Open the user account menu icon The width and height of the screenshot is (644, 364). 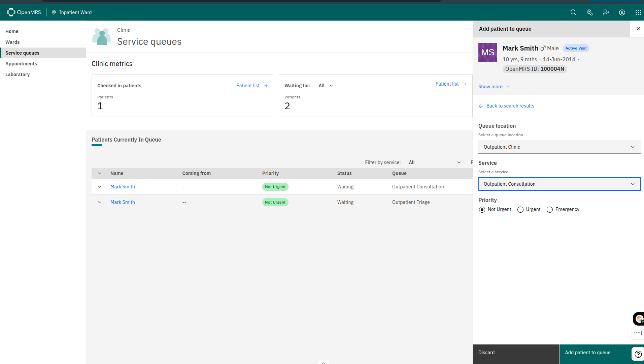point(622,12)
